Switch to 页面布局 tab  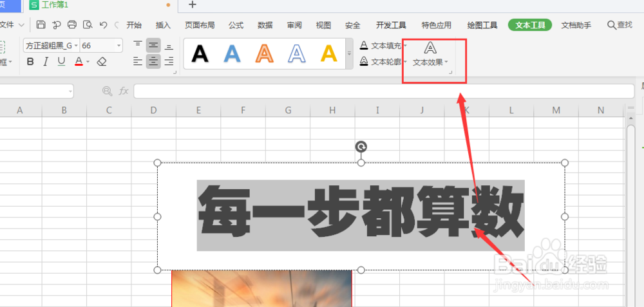click(200, 25)
